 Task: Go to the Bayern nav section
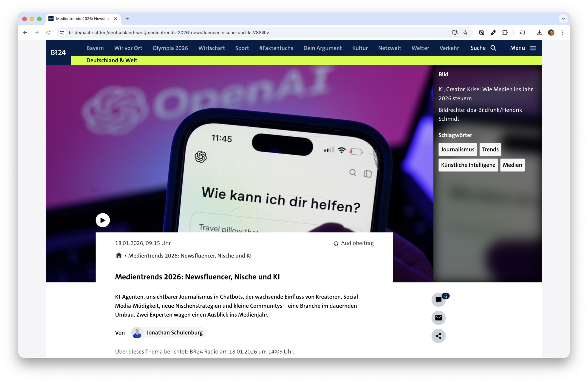95,48
